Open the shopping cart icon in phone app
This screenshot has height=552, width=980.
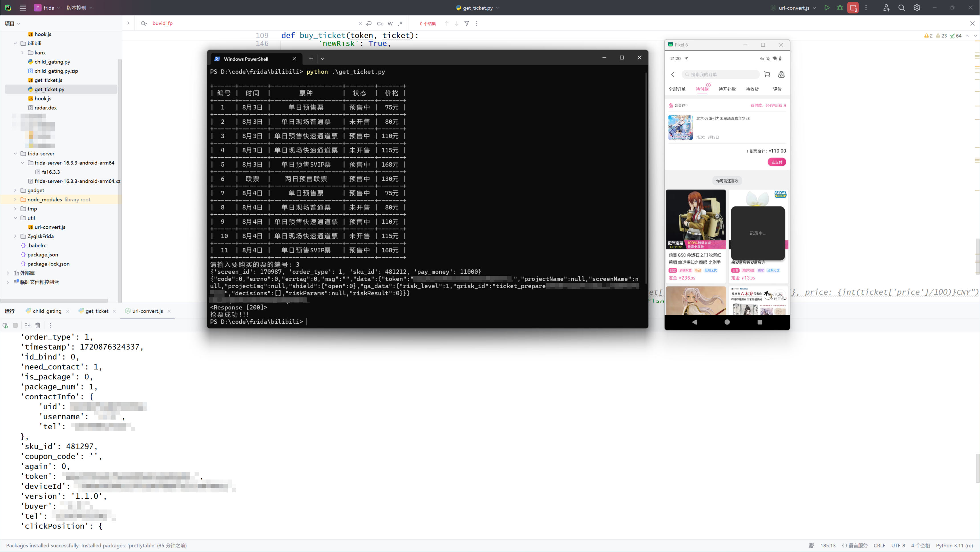click(767, 74)
